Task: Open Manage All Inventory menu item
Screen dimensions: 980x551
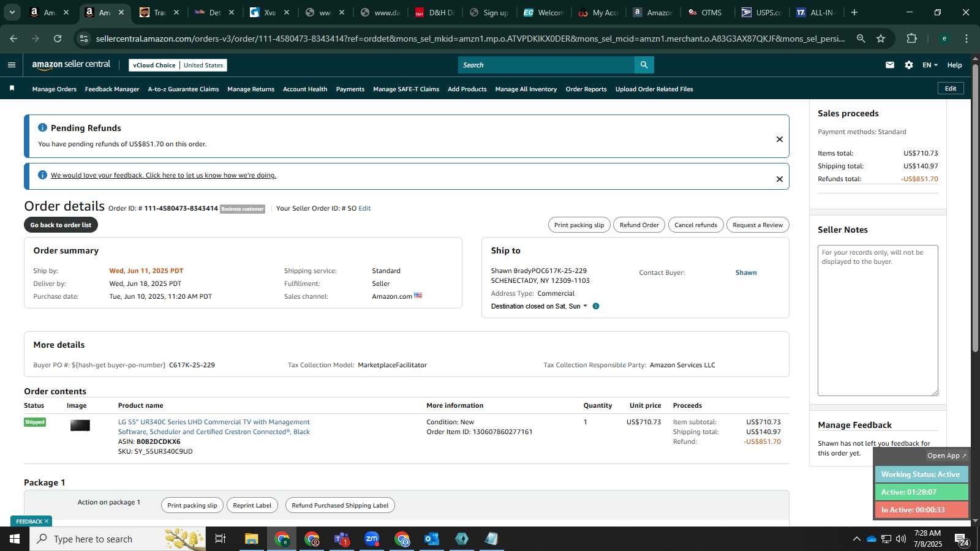Action: (526, 89)
